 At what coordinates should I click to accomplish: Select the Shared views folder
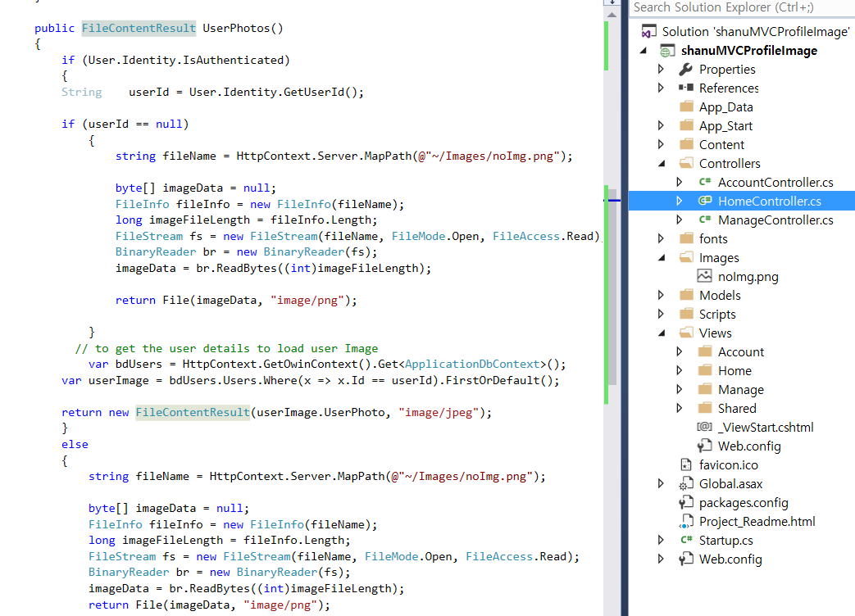(737, 409)
